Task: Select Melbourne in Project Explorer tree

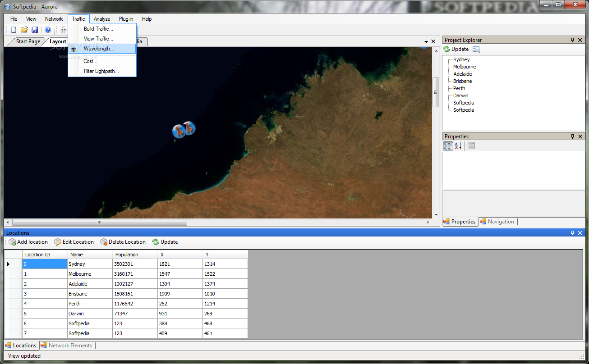Action: pos(465,67)
